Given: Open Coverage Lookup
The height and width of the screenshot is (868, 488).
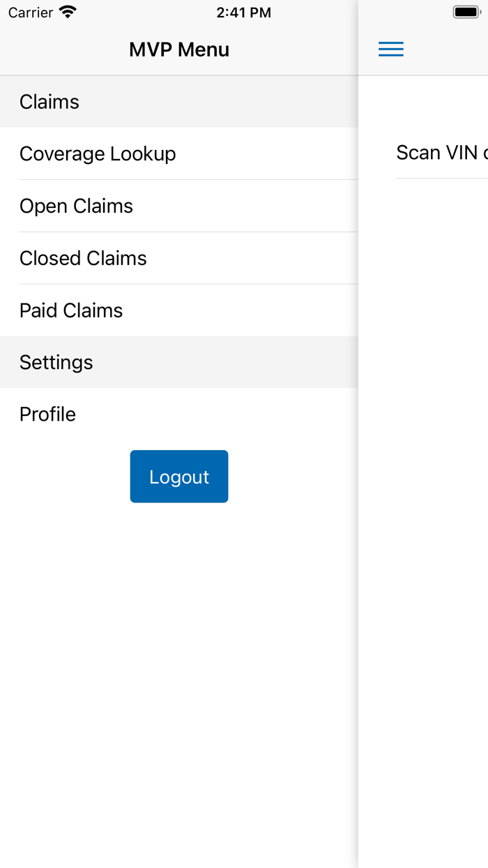Looking at the screenshot, I should (98, 154).
